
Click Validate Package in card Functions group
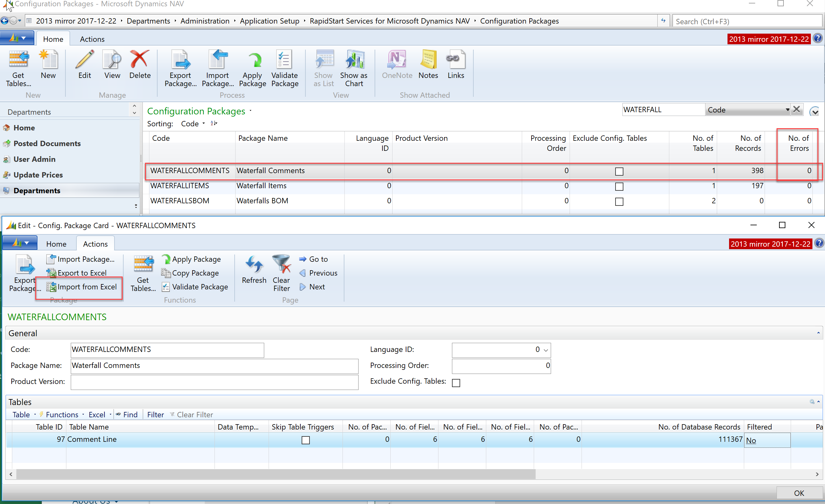(x=195, y=287)
